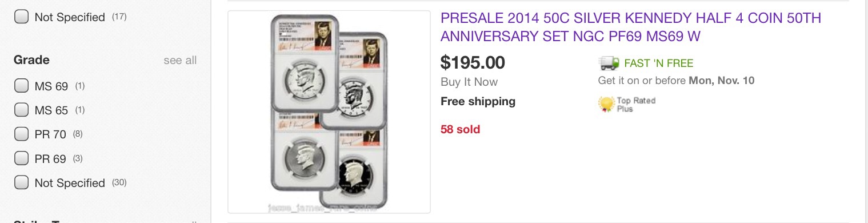Click the Top Rated Plus badge icon
This screenshot has width=868, height=223.
tap(606, 104)
